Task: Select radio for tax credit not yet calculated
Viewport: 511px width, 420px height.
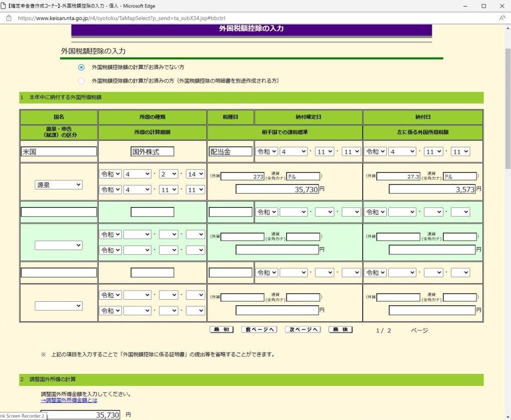Action: pos(81,67)
